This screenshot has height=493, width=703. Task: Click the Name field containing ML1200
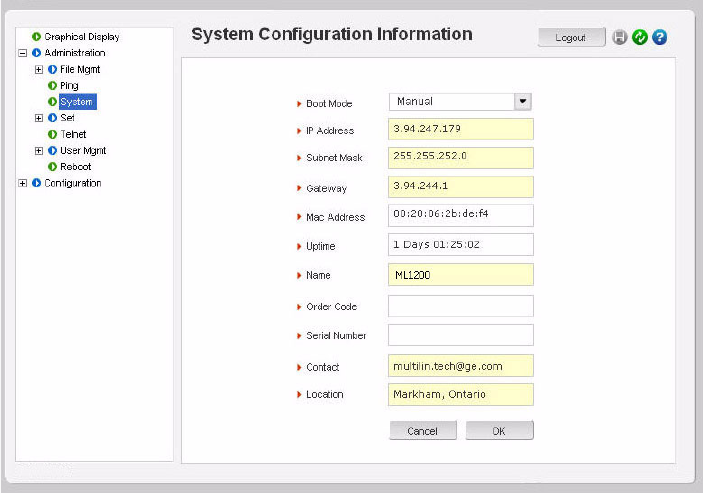pyautogui.click(x=461, y=275)
